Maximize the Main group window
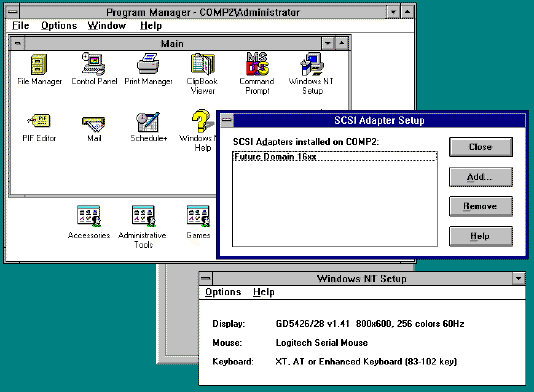The width and height of the screenshot is (534, 392). point(342,44)
